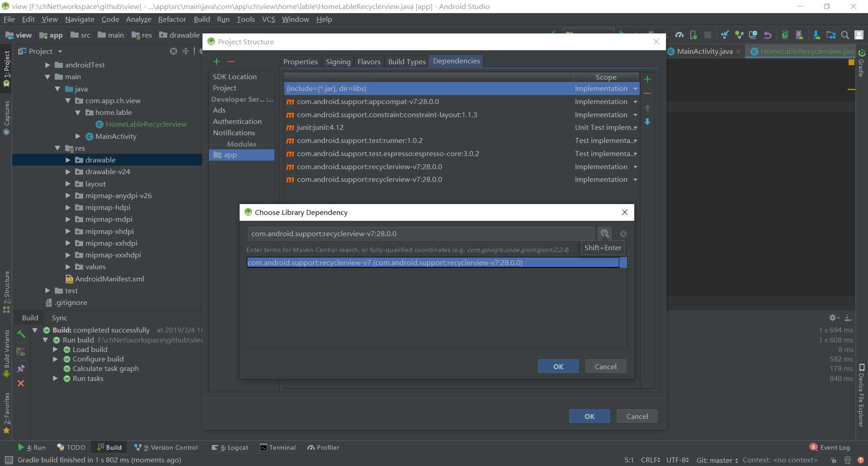The image size is (868, 466).
Task: Open Build panel gear settings
Action: 834,318
